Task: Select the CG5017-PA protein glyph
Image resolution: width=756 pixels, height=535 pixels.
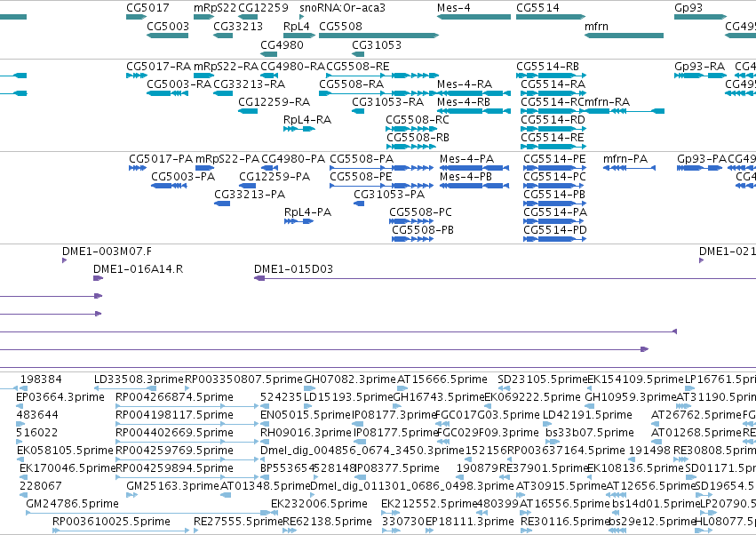Action: pos(138,168)
